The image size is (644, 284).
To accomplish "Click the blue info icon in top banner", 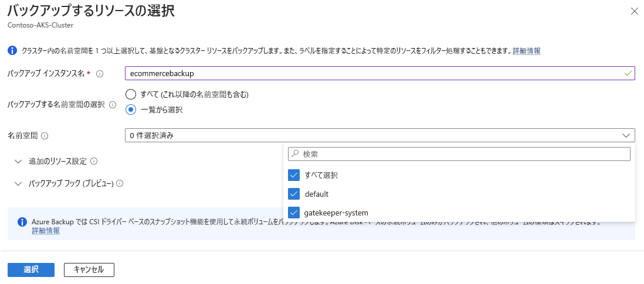I will click(13, 51).
